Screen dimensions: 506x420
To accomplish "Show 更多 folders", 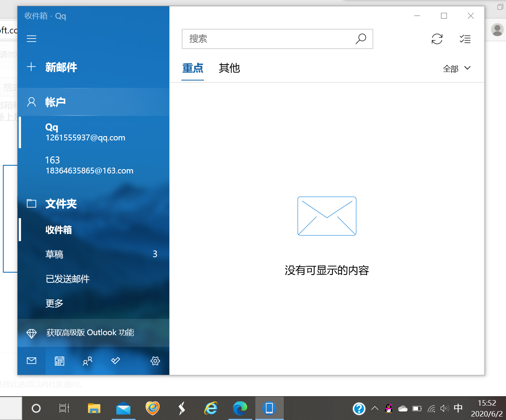I will (93, 303).
